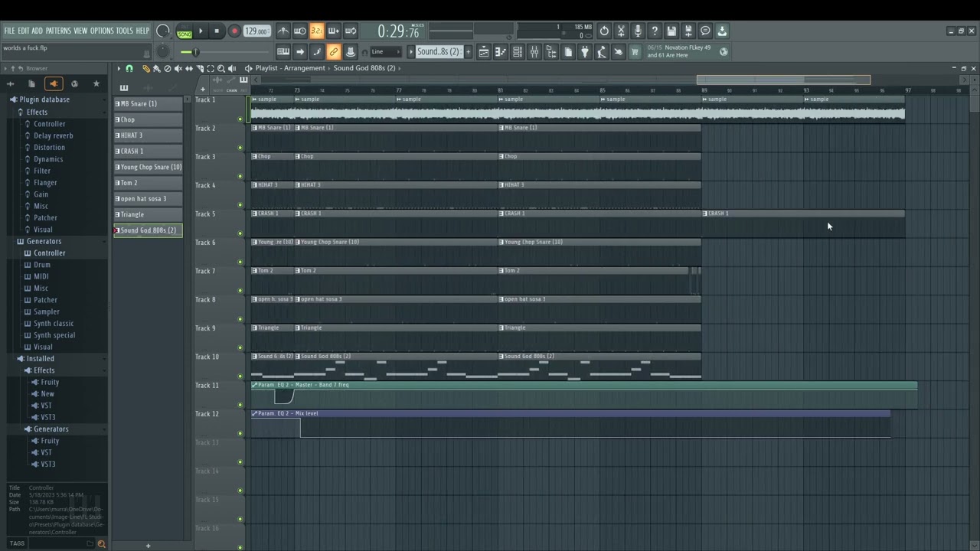Toggle the highlighted link icon in the toolbar

pyautogui.click(x=334, y=52)
